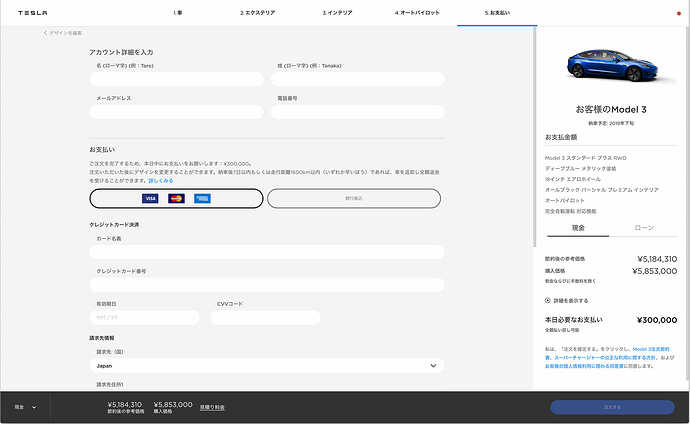Click the ¥5,184,310 price in bottom bar

(x=125, y=404)
